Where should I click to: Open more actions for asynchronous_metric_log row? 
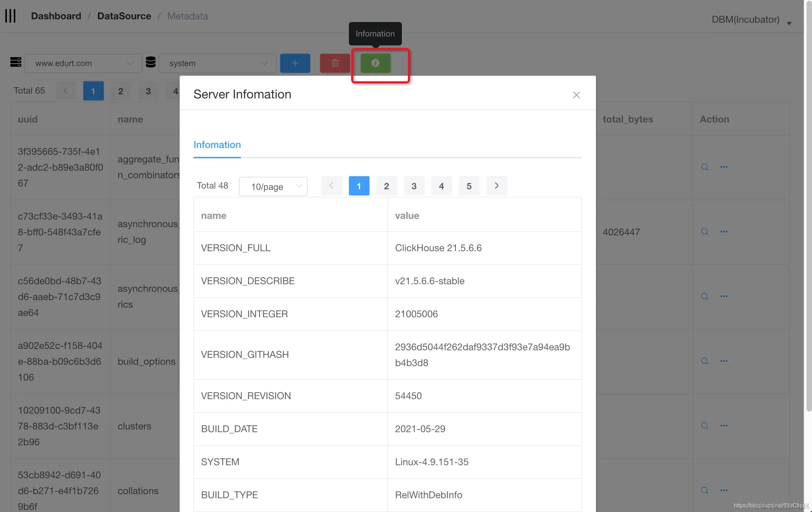[724, 232]
